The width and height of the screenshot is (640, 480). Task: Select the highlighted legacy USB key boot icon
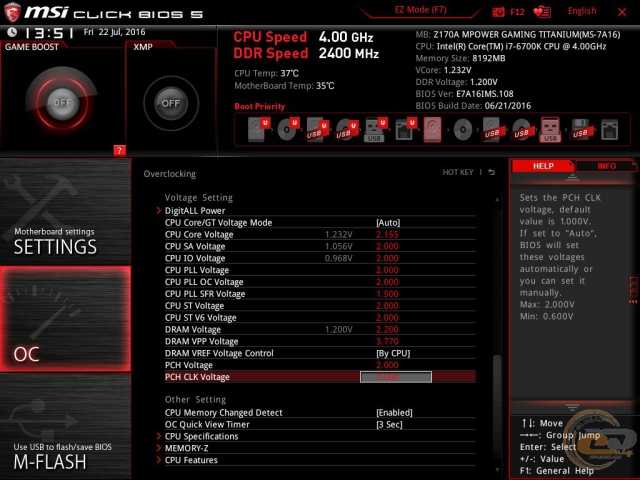pyautogui.click(x=550, y=129)
